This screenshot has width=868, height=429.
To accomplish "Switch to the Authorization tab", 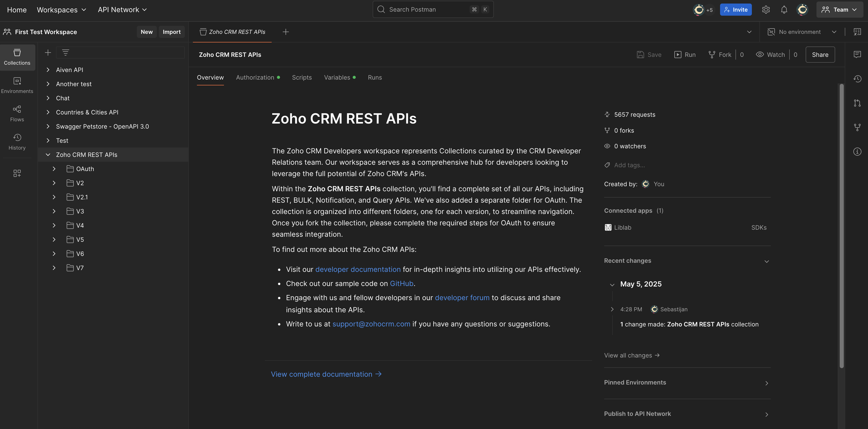I will [x=255, y=77].
